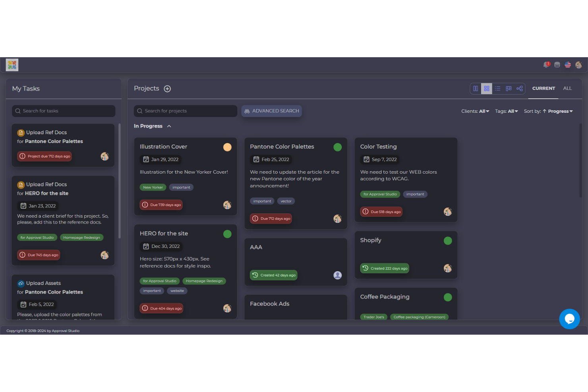The width and height of the screenshot is (588, 392).
Task: Open the Tags filter dropdown
Action: pyautogui.click(x=507, y=111)
